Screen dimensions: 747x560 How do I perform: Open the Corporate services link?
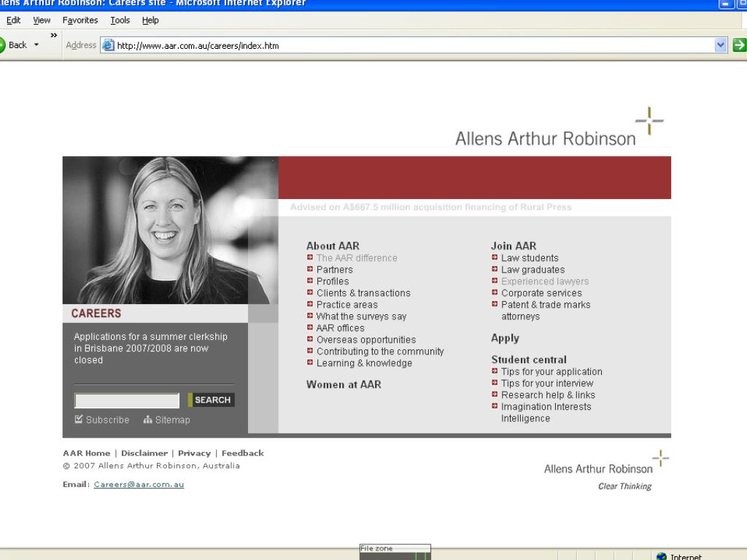click(x=542, y=293)
